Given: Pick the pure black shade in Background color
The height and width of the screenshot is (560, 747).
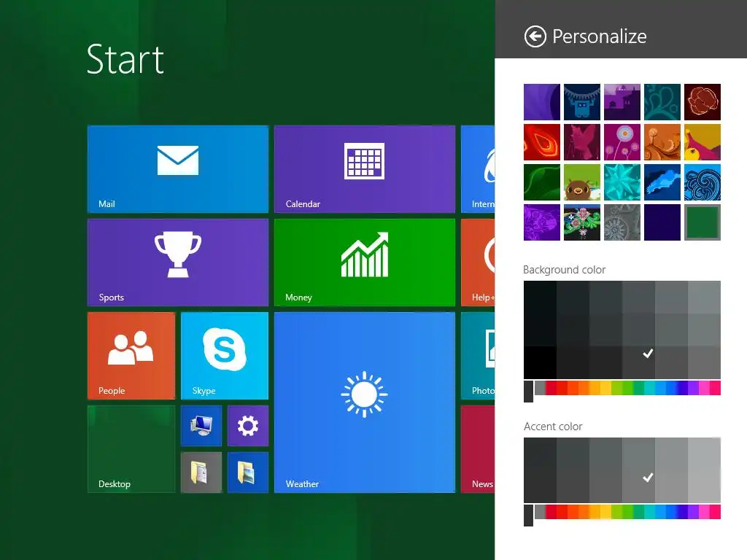Looking at the screenshot, I should click(540, 362).
